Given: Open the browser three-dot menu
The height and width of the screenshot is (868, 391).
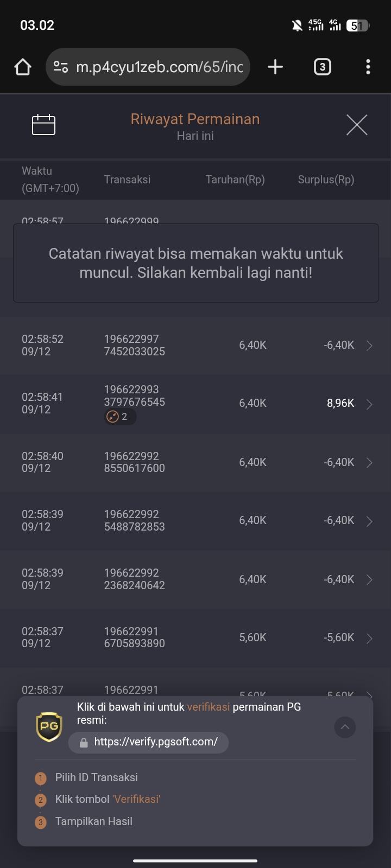Looking at the screenshot, I should pyautogui.click(x=368, y=67).
